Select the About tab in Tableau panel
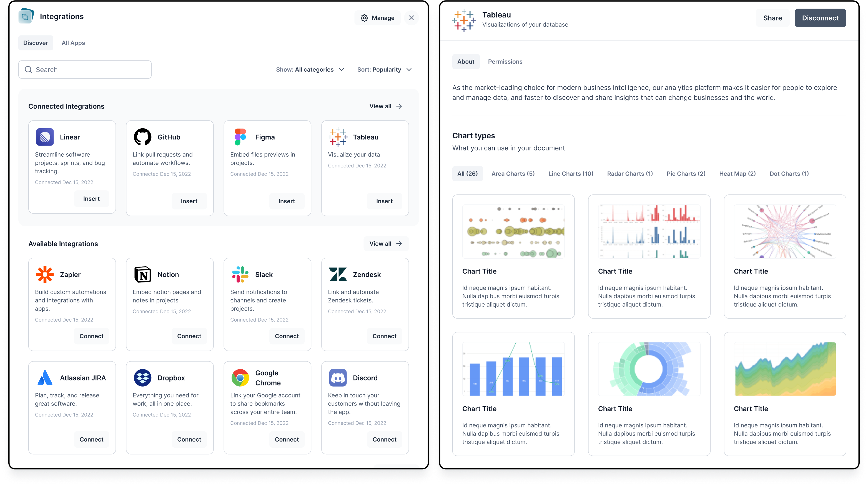The width and height of the screenshot is (868, 486). pyautogui.click(x=466, y=61)
